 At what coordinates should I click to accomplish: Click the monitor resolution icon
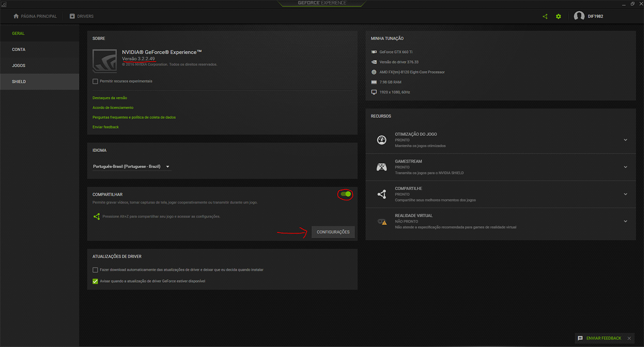pyautogui.click(x=374, y=92)
